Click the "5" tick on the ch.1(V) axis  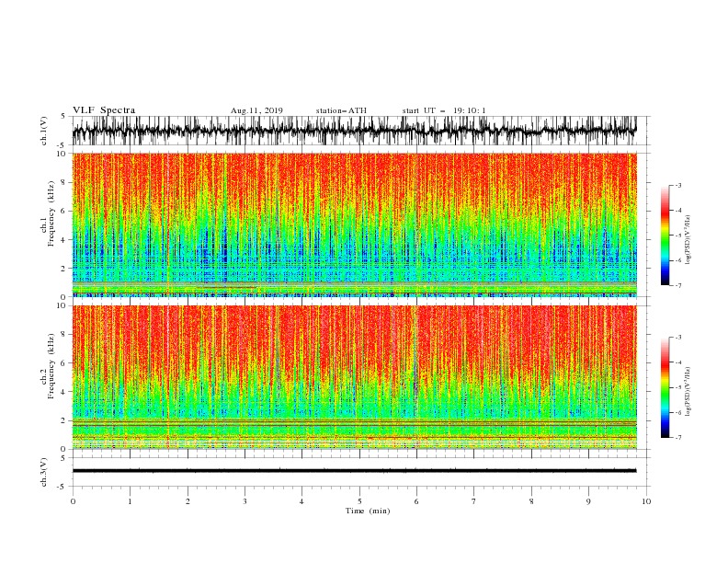click(x=63, y=116)
